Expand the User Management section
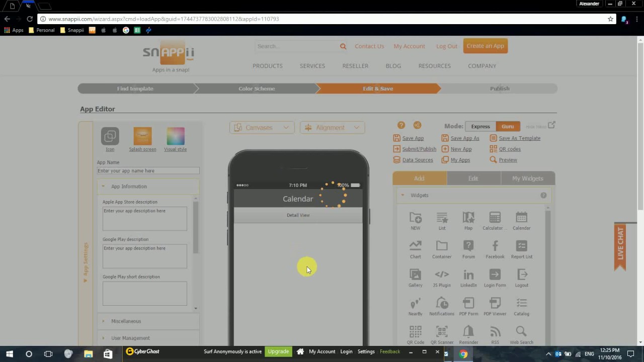This screenshot has width=644, height=362. click(x=148, y=338)
